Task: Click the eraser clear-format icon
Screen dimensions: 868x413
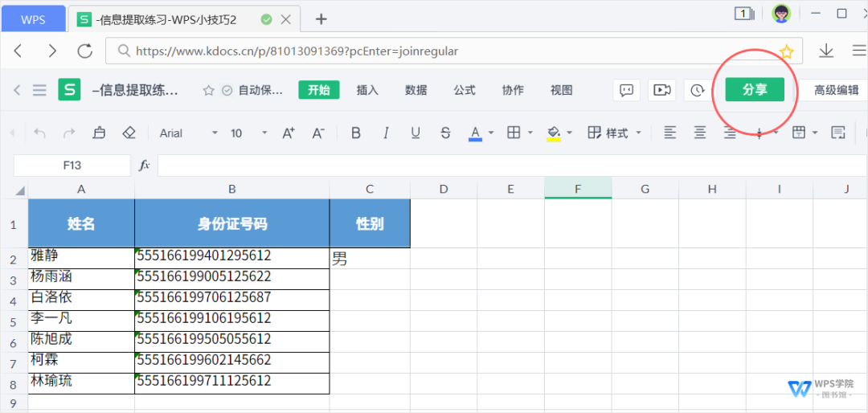Action: pos(129,133)
